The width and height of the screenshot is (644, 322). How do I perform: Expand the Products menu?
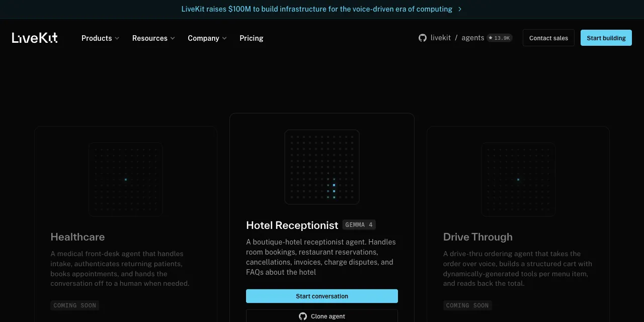(x=100, y=38)
